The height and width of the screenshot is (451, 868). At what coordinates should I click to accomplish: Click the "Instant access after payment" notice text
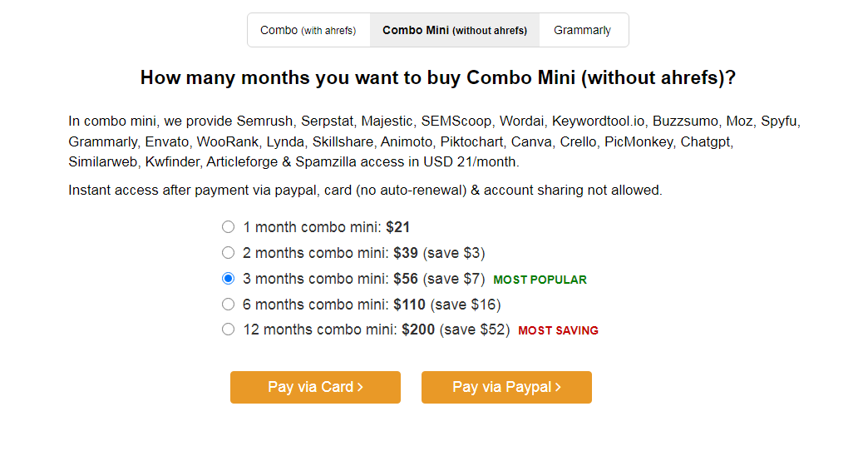pyautogui.click(x=365, y=191)
